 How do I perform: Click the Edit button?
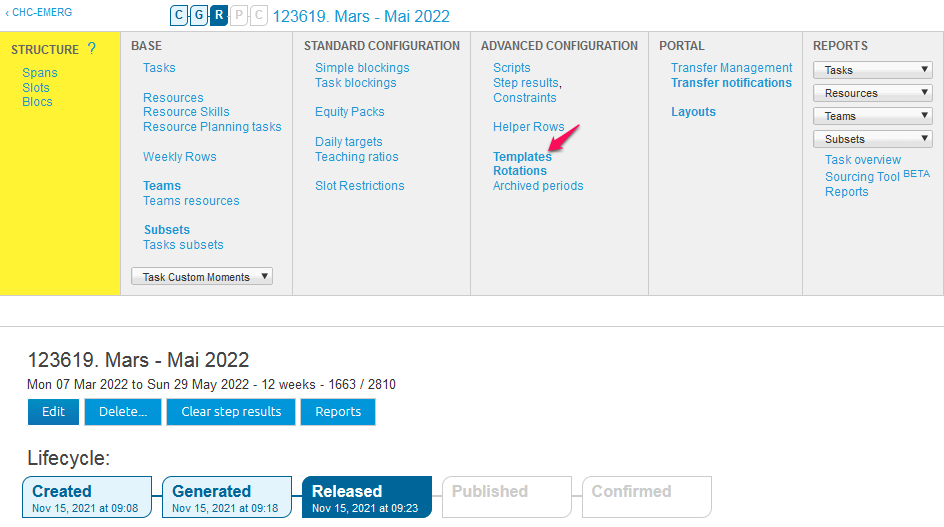click(x=53, y=412)
